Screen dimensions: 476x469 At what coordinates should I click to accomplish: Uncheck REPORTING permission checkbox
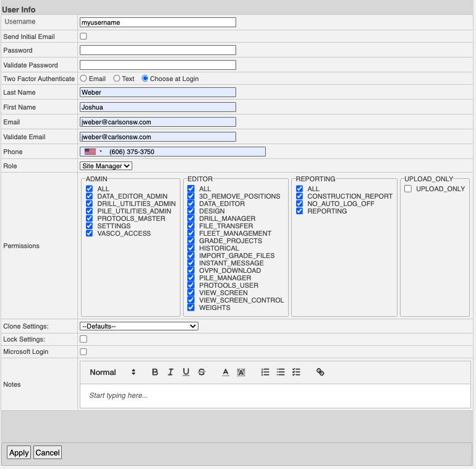point(300,211)
